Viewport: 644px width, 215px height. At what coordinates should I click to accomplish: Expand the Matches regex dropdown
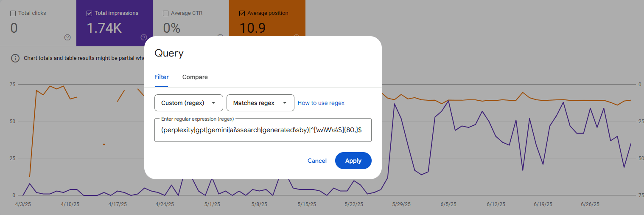point(260,103)
